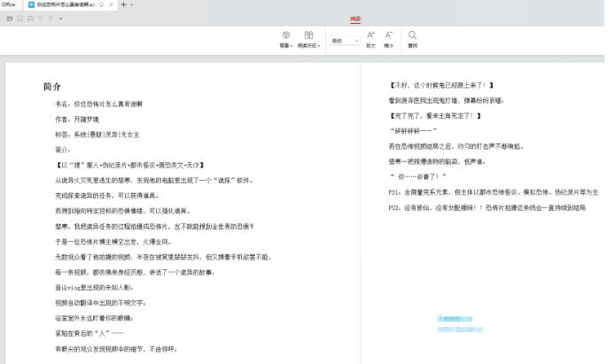
Task: Click the redo arrow icon
Action: (51, 19)
